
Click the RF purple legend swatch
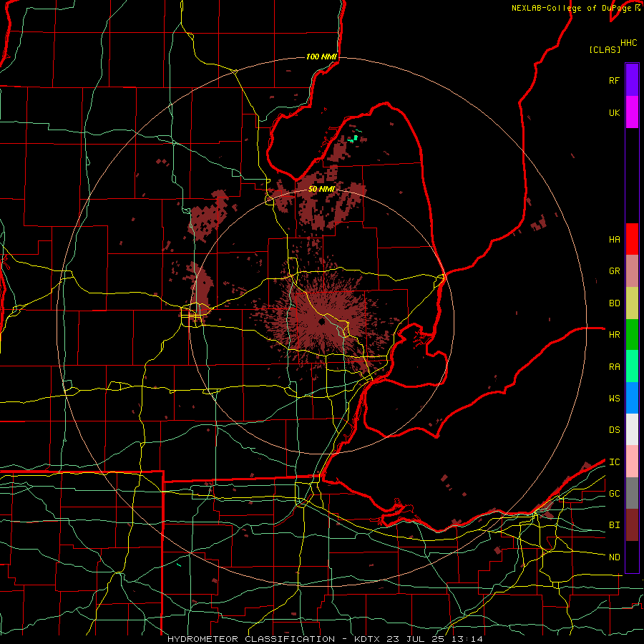[632, 80]
